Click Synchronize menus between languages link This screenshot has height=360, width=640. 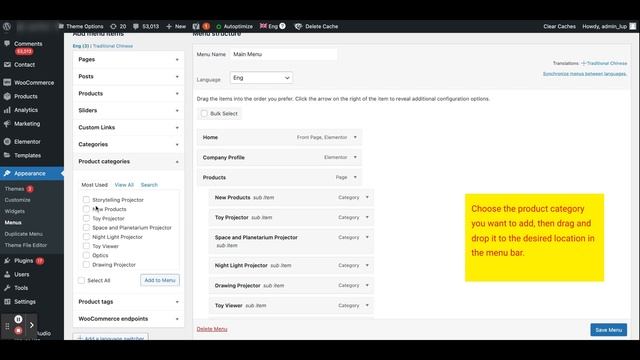(x=584, y=74)
